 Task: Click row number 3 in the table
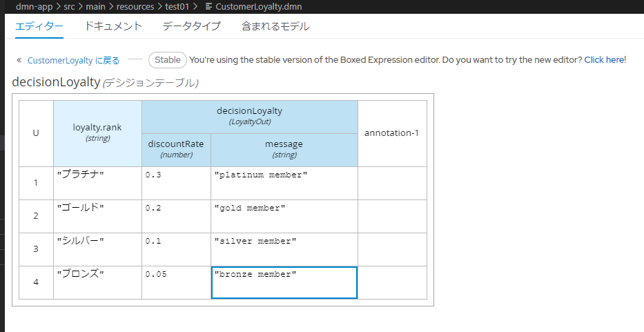(36, 249)
